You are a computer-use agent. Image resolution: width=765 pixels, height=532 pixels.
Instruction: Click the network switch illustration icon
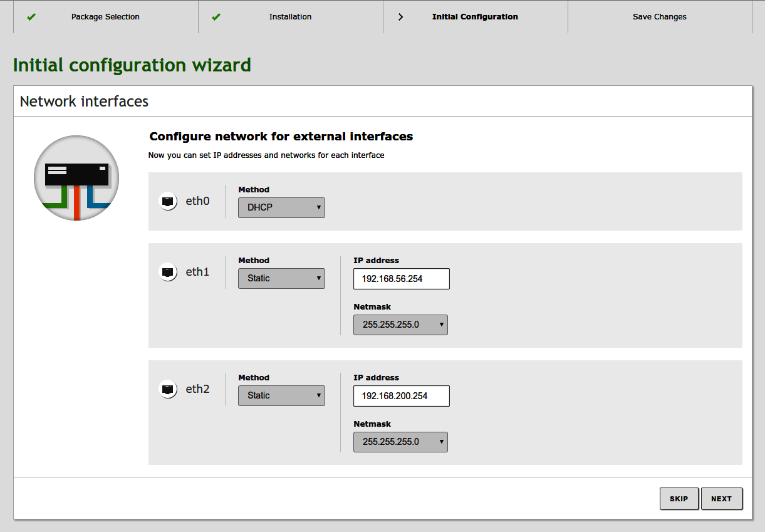pyautogui.click(x=76, y=178)
